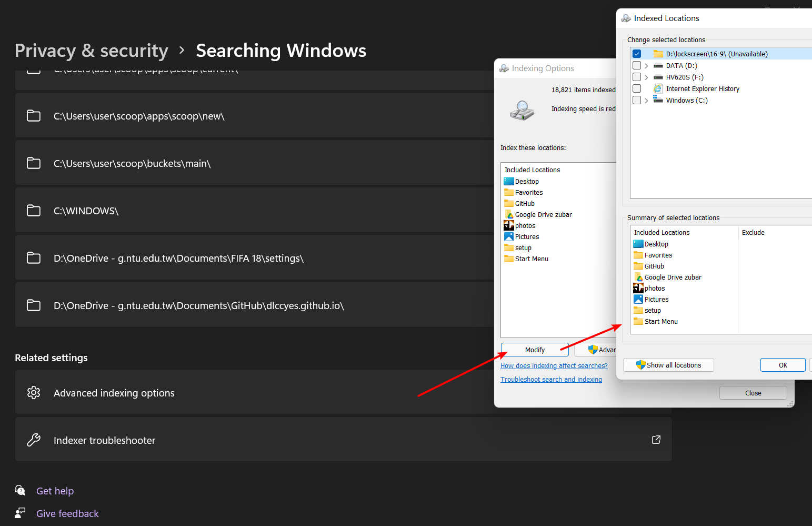The height and width of the screenshot is (526, 812).
Task: Click the Internet Explorer History icon
Action: pyautogui.click(x=658, y=88)
